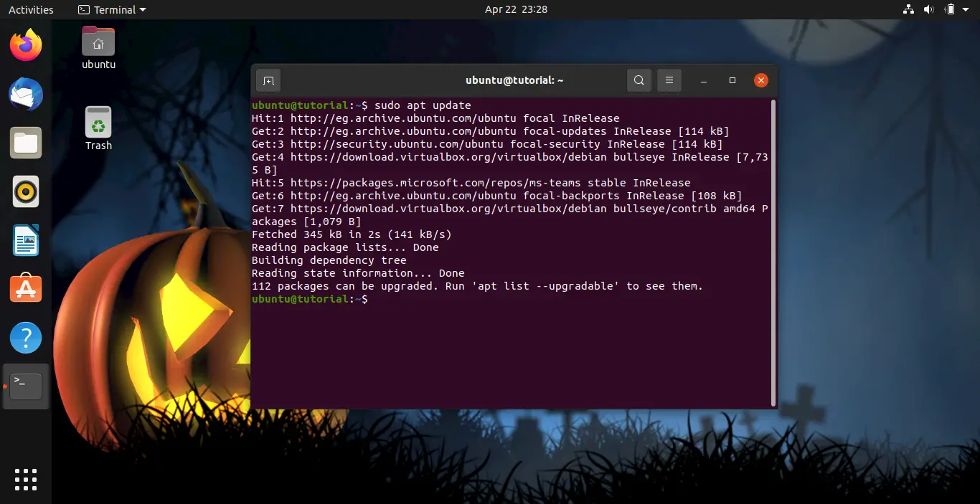The image size is (980, 504).
Task: Close the terminal window
Action: pos(761,80)
